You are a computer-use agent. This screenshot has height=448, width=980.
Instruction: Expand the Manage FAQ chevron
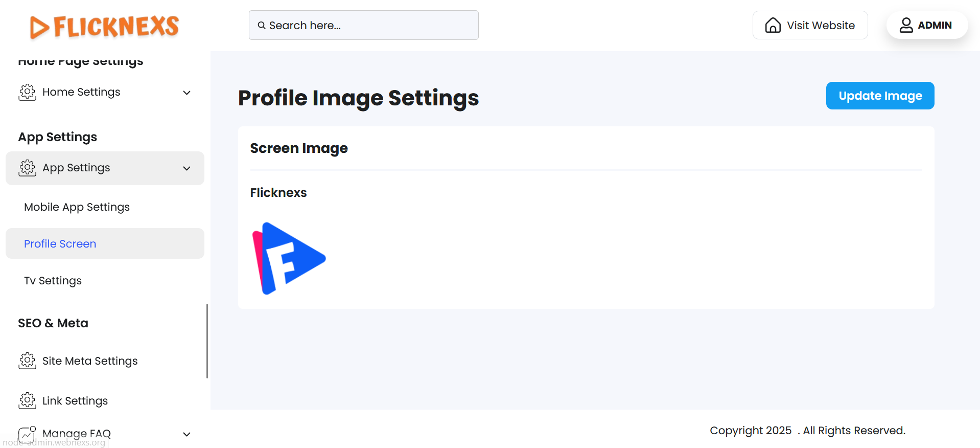point(187,434)
